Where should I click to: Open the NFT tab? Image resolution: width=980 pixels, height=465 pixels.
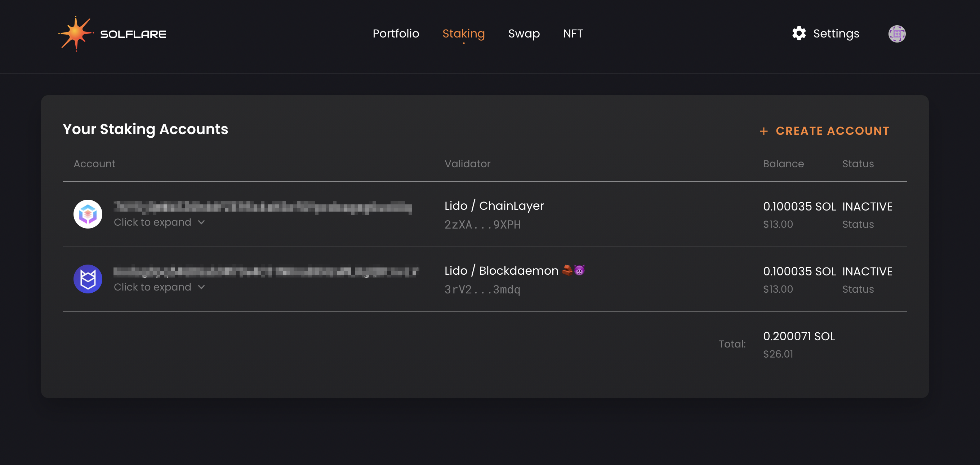coord(573,34)
